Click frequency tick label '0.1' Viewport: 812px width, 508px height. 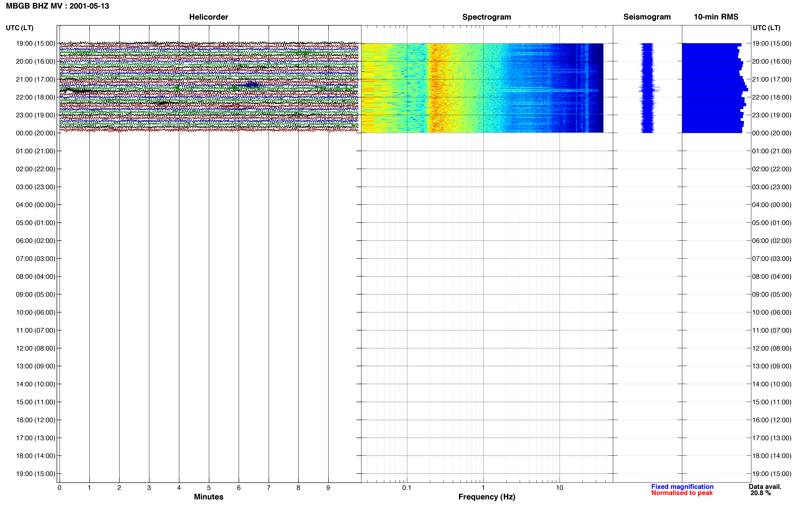point(407,487)
